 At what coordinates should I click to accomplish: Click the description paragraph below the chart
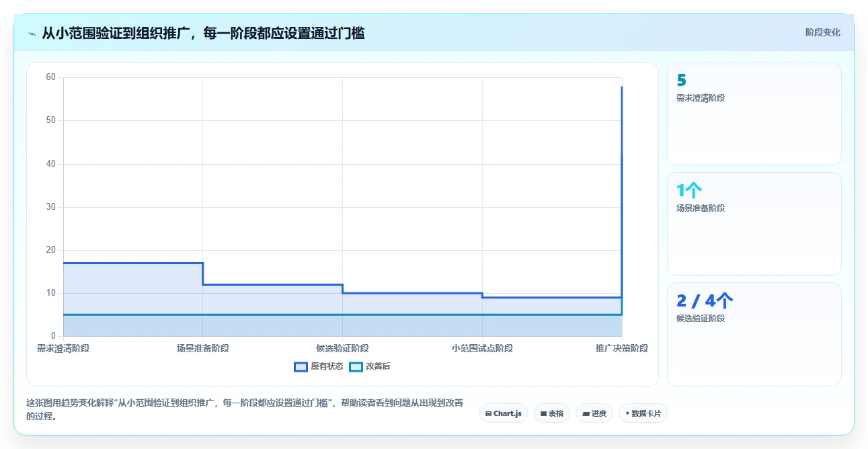(245, 409)
